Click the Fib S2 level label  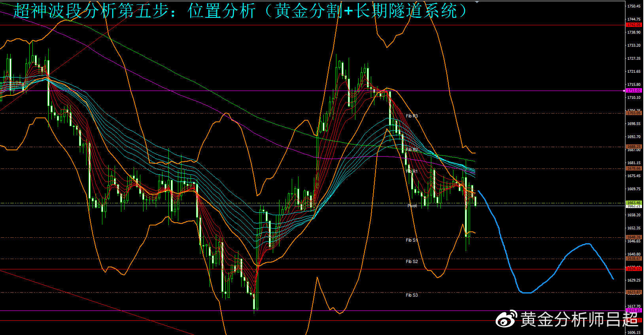(412, 261)
